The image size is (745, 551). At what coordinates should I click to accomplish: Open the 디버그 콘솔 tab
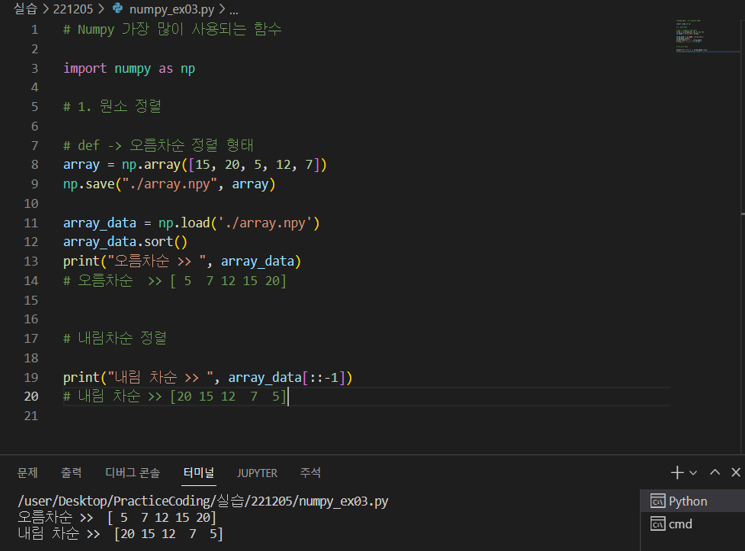click(133, 473)
